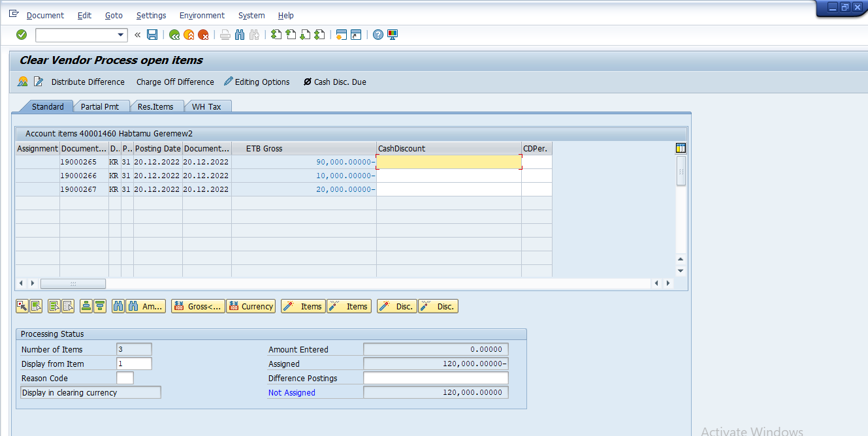Click the green Back arrow icon
The image size is (868, 436).
[174, 35]
